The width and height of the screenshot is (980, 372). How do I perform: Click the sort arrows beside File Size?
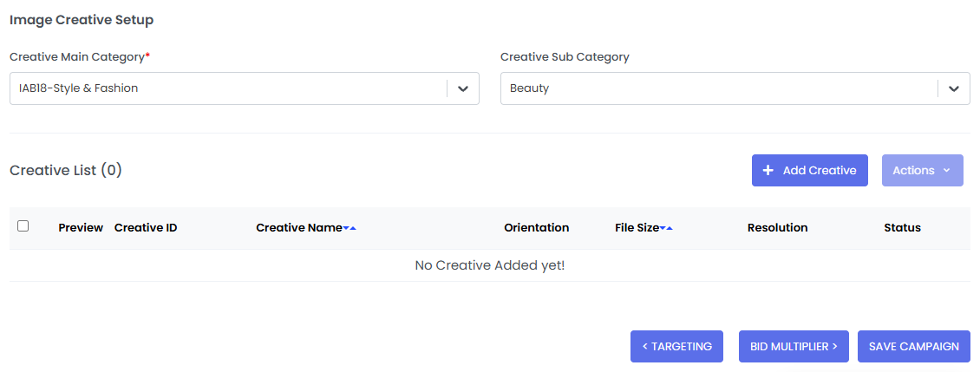tap(666, 228)
